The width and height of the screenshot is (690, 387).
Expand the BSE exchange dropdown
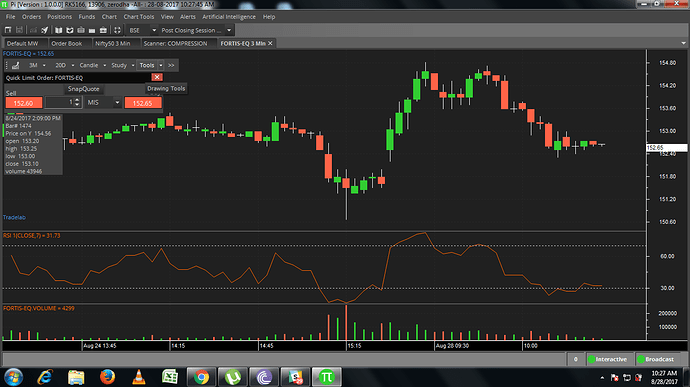click(154, 30)
